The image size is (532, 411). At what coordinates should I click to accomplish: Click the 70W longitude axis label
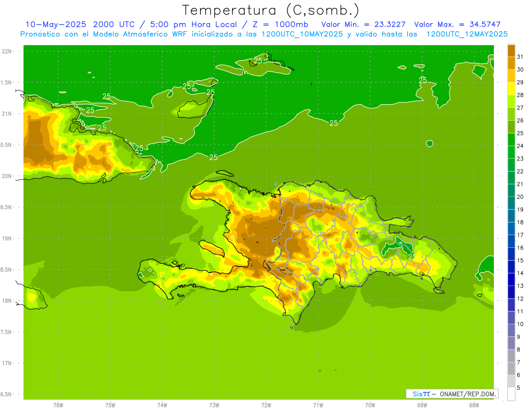(370, 405)
